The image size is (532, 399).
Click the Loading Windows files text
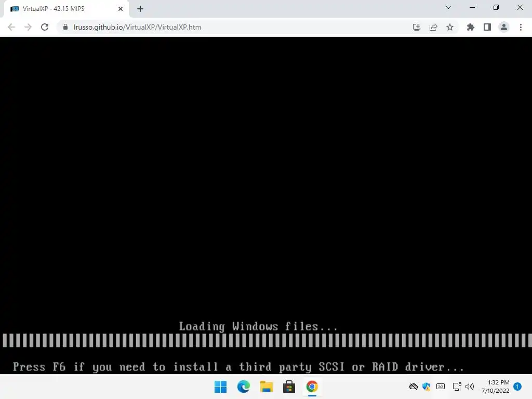259,326
